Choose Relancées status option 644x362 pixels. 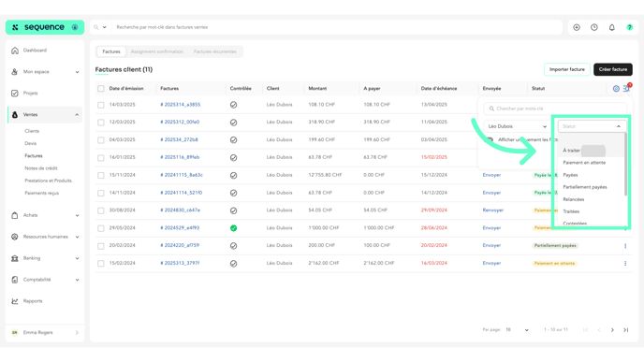pyautogui.click(x=574, y=199)
